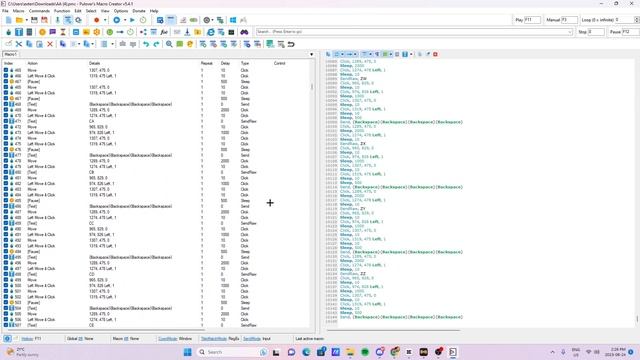
Task: Insert a Mouse command
Action: (9, 32)
